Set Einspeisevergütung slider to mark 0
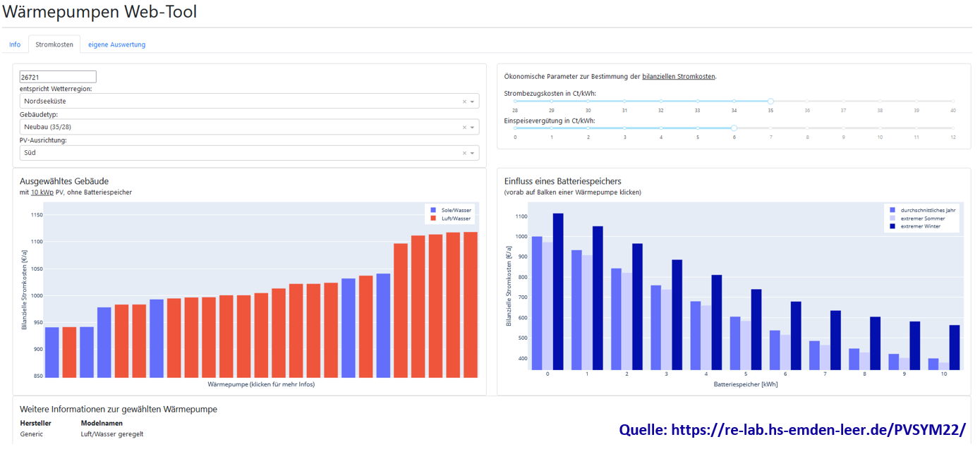980x449 pixels. click(x=515, y=128)
